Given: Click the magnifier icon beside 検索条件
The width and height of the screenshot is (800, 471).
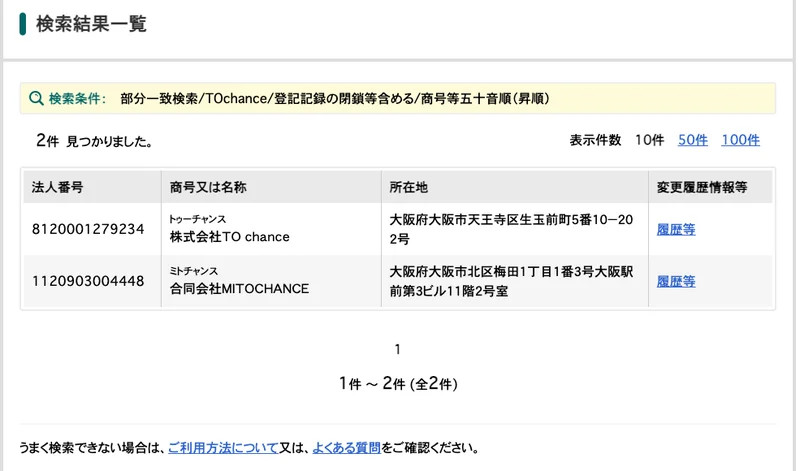Looking at the screenshot, I should point(36,98).
